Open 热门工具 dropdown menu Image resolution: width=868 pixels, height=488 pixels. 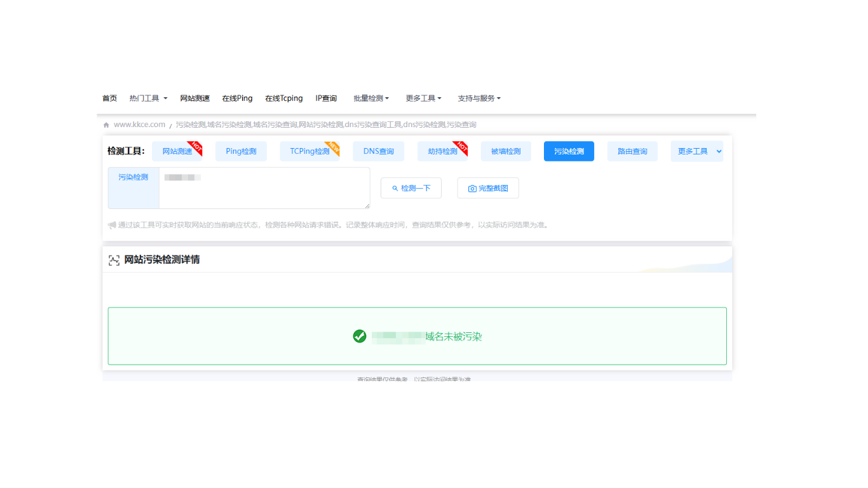tap(148, 98)
